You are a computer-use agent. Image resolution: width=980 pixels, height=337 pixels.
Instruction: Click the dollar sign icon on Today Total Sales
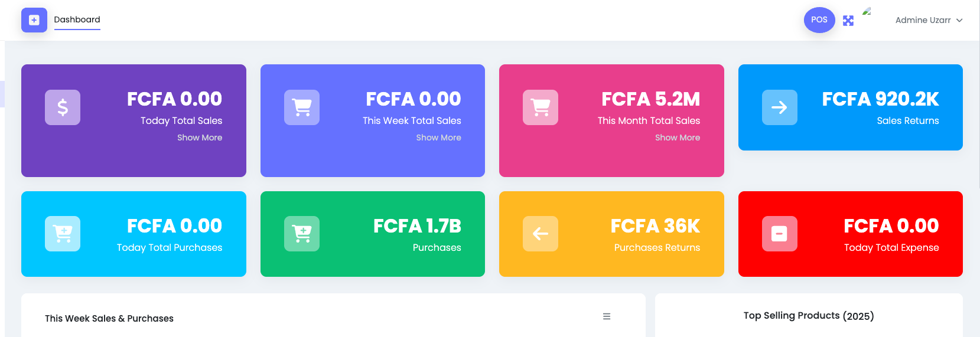tap(63, 107)
